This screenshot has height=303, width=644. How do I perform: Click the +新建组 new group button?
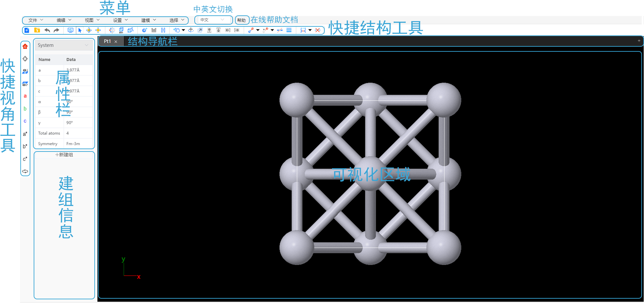click(64, 155)
